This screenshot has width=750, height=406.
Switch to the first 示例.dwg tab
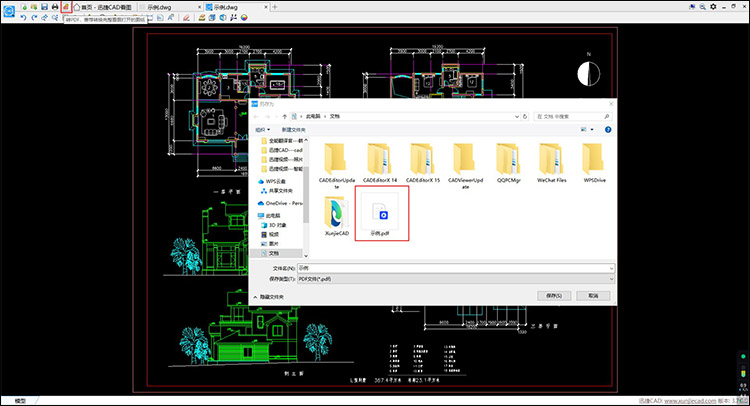click(x=170, y=7)
